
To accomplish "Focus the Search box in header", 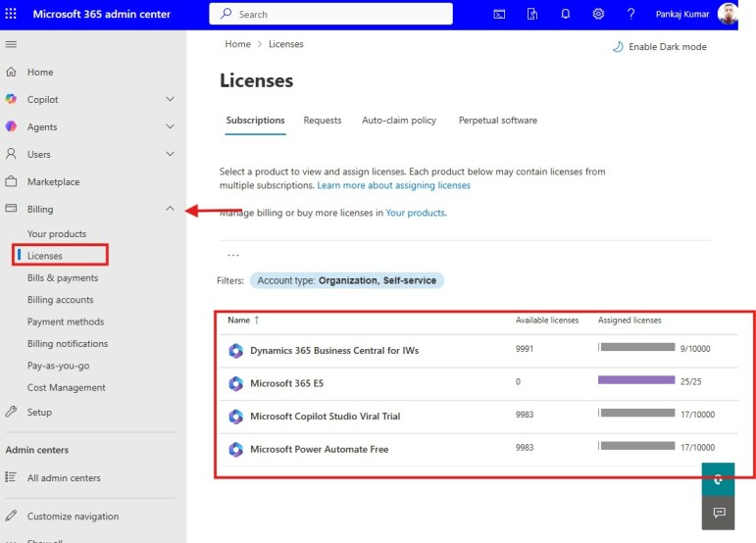I will point(330,14).
